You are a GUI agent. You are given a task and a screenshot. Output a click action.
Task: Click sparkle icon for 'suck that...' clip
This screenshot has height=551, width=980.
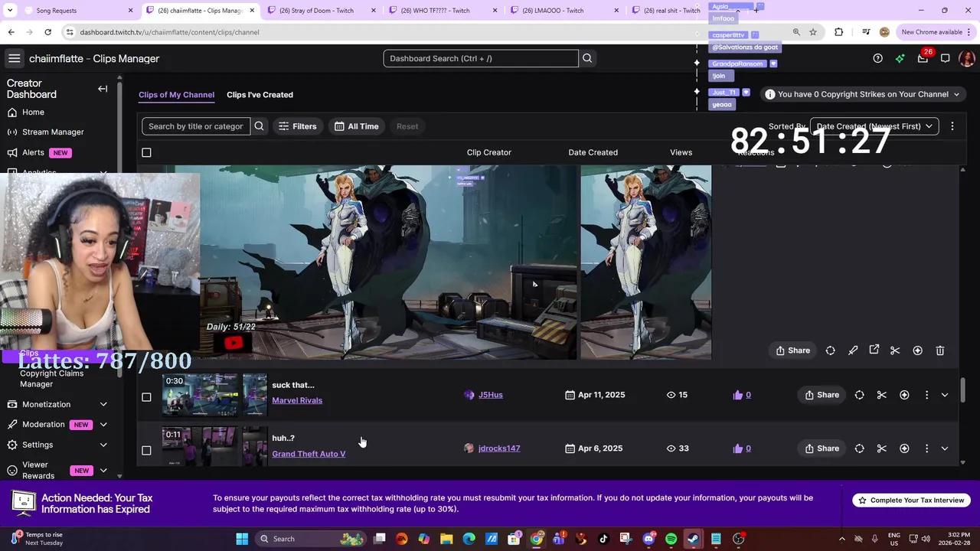point(904,395)
